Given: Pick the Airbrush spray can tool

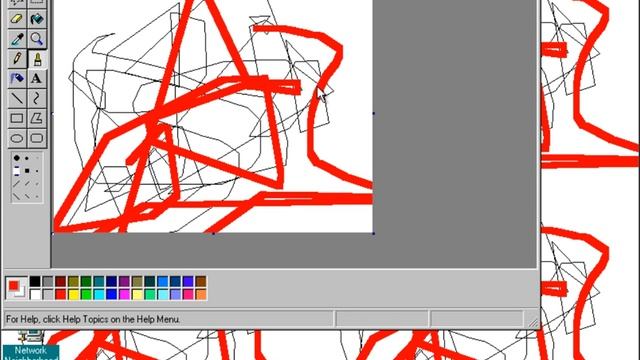Looking at the screenshot, I should coord(17,78).
